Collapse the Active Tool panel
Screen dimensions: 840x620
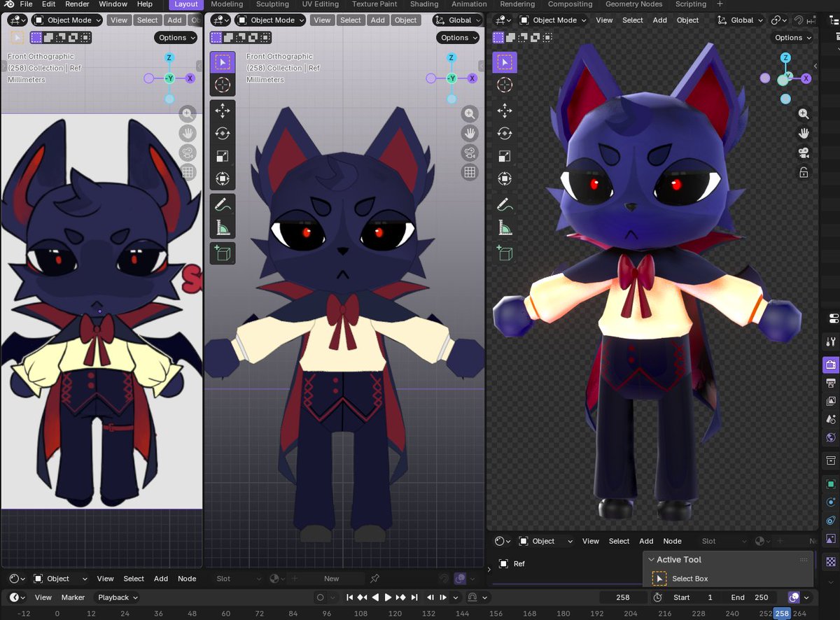(651, 560)
